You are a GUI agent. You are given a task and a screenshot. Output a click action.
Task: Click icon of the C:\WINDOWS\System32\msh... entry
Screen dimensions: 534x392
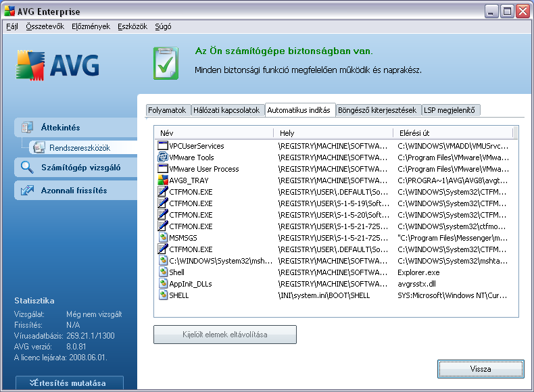point(163,260)
